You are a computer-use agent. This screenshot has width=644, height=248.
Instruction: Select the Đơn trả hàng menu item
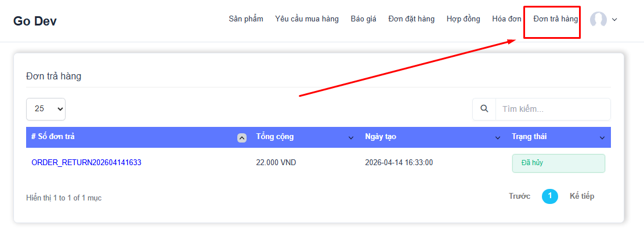[x=555, y=19]
